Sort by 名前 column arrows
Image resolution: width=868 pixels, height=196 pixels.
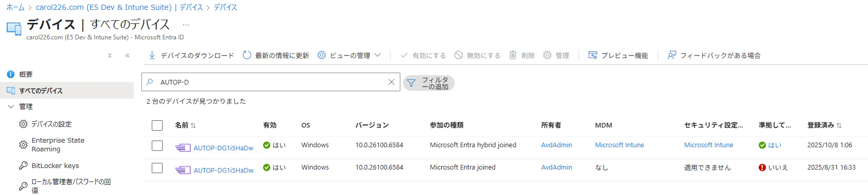coord(193,125)
